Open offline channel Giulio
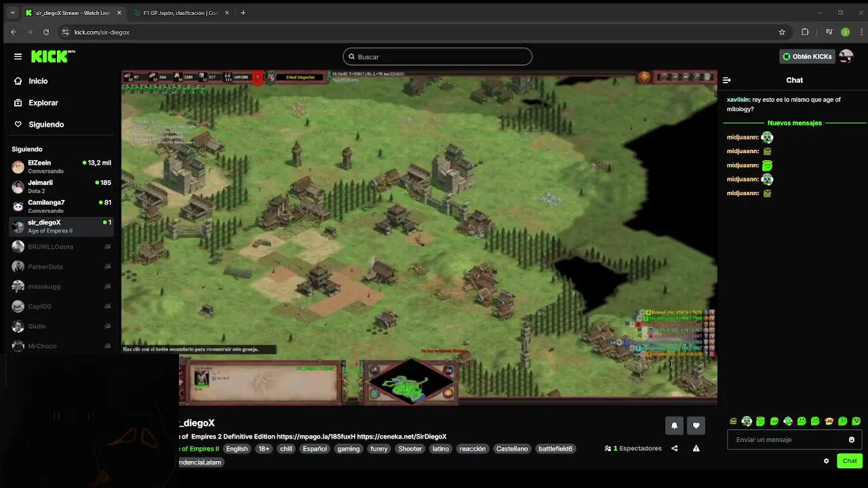Viewport: 868px width, 488px height. pyautogui.click(x=62, y=326)
